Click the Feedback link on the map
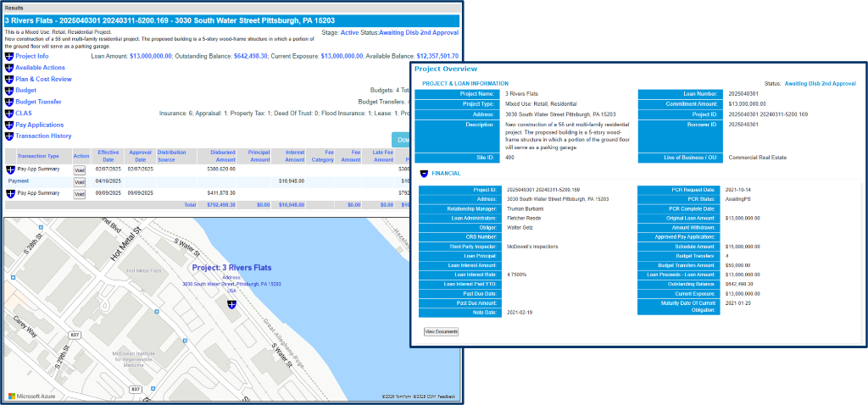 (x=447, y=397)
